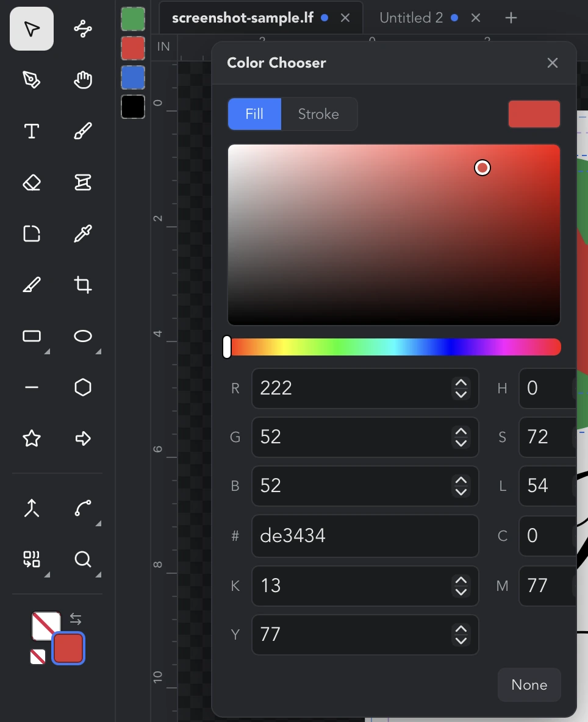The image size is (588, 722).
Task: Swap fill and stroke colors
Action: pyautogui.click(x=76, y=619)
